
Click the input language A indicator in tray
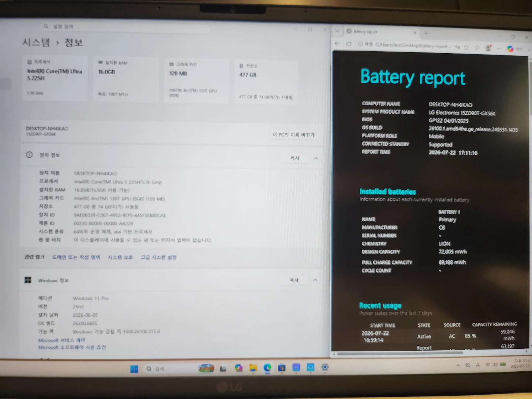478,365
